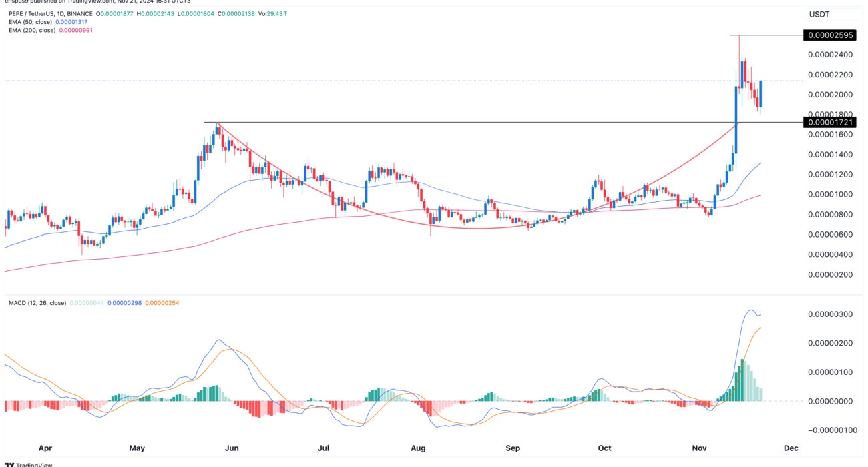
Task: Click the Jul label on time axis
Action: tap(323, 449)
